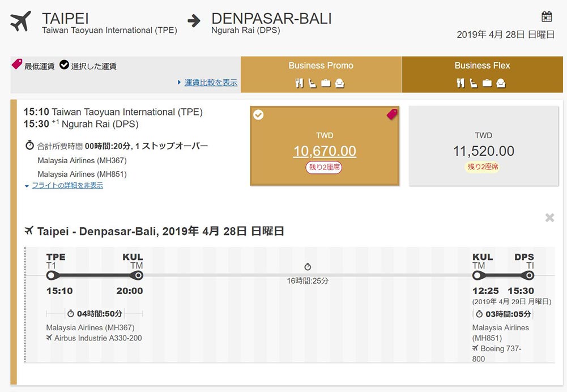Click the seat icon under Business Promo
The image size is (567, 392).
(312, 83)
